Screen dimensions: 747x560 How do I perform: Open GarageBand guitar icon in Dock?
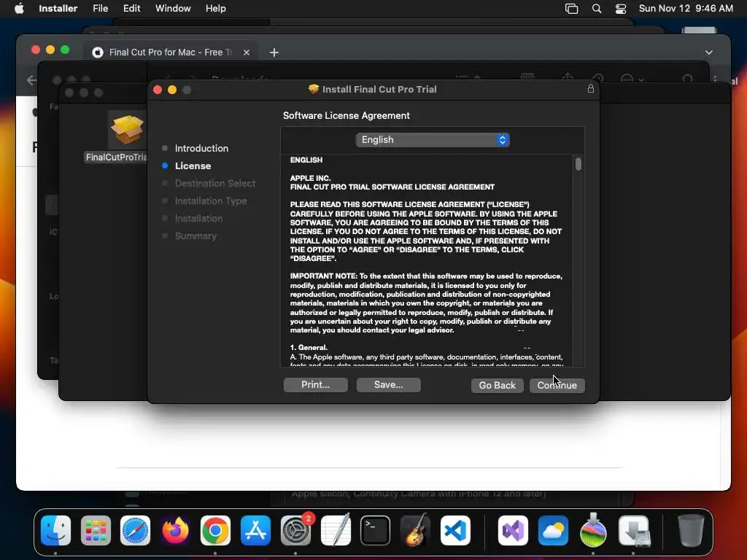point(415,530)
